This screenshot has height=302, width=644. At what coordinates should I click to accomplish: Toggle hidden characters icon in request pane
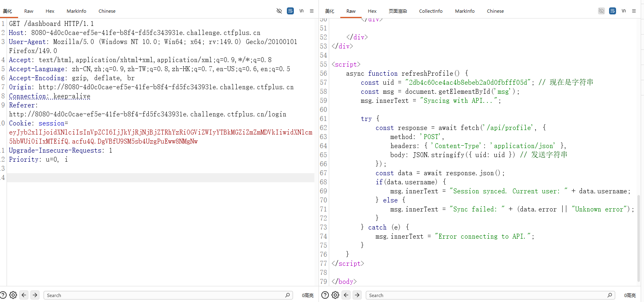[279, 11]
